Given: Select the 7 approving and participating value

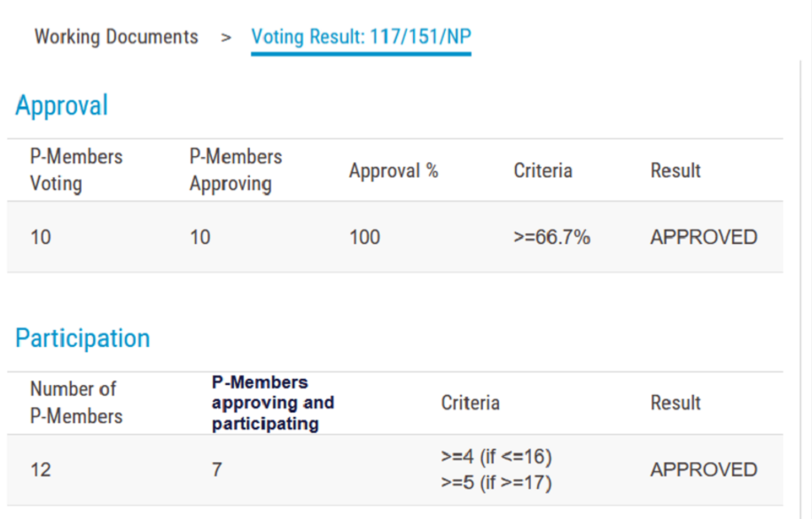Looking at the screenshot, I should coord(216,469).
